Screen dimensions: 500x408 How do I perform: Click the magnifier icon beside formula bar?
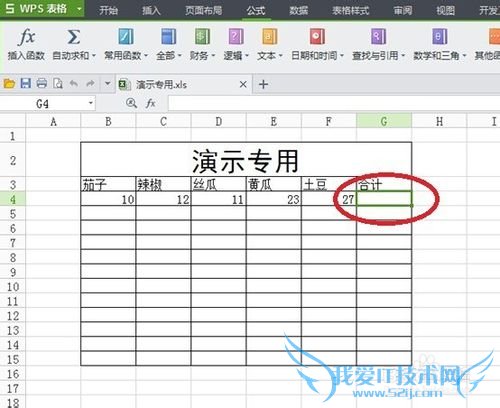[x=132, y=103]
